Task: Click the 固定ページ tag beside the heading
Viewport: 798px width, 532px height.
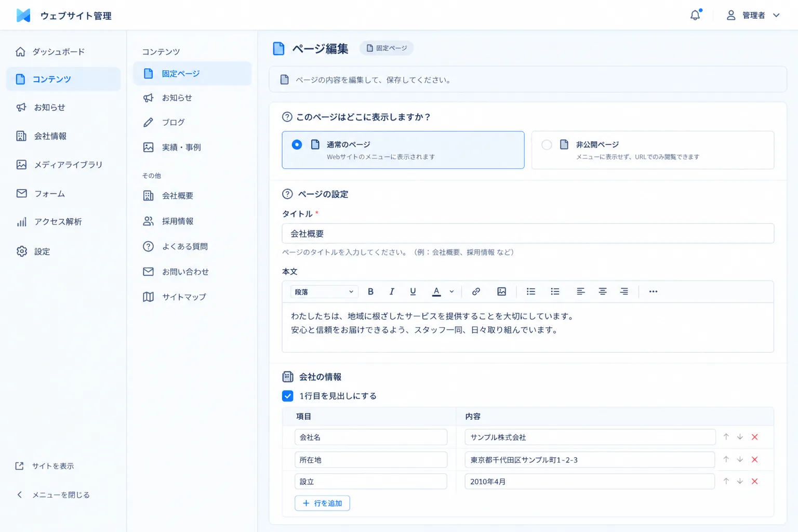Action: coord(387,48)
